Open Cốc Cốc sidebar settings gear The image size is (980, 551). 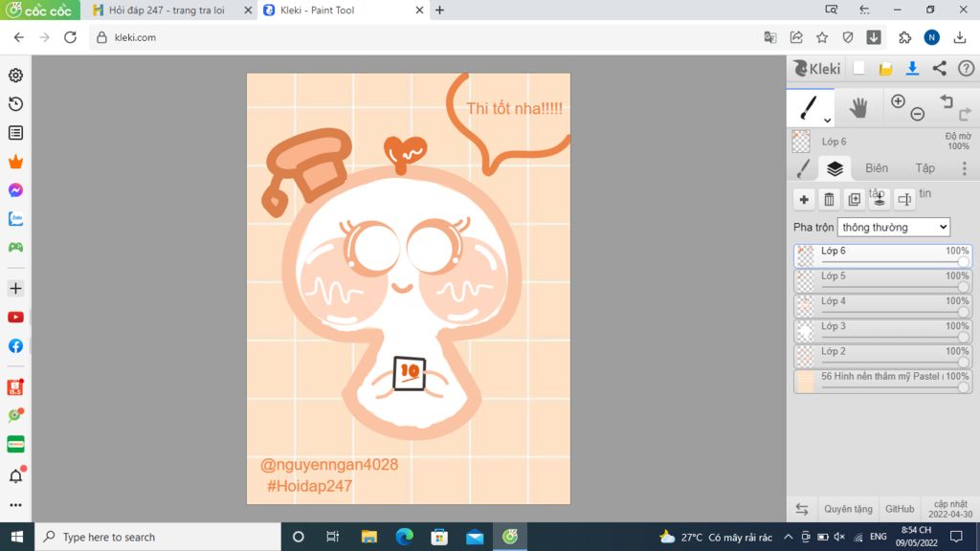(x=15, y=75)
